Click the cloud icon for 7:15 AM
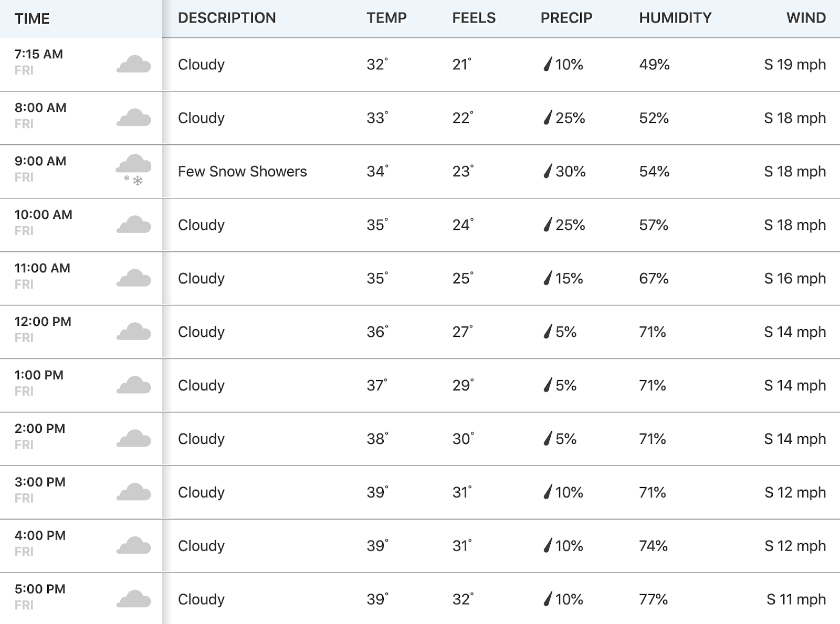 click(x=133, y=64)
